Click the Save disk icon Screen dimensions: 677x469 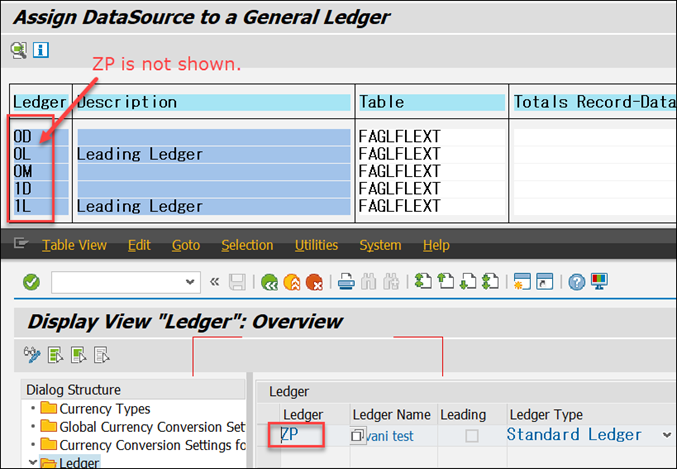pos(237,282)
